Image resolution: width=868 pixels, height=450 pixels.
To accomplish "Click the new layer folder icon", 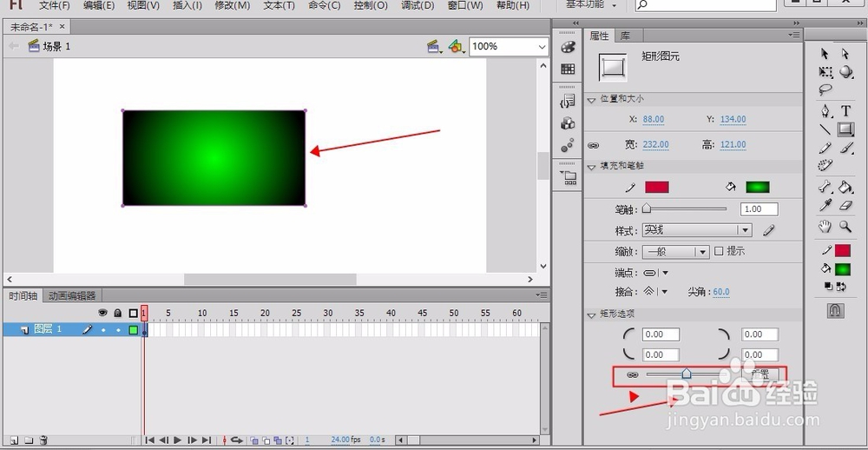I will click(x=29, y=440).
